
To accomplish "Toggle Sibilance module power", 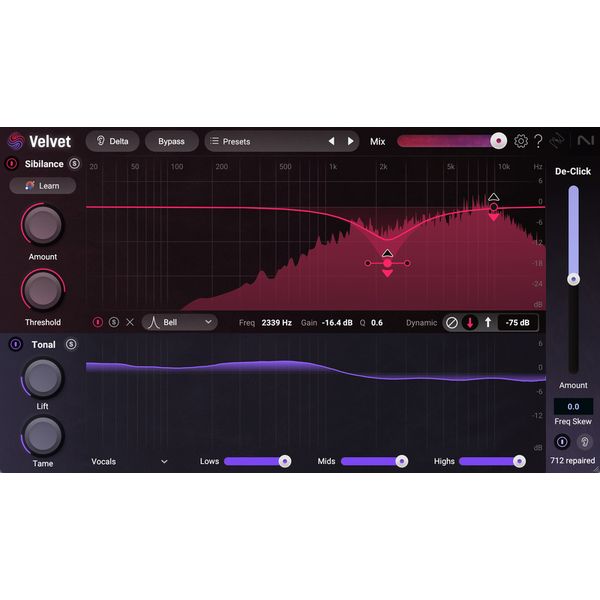I will click(12, 163).
